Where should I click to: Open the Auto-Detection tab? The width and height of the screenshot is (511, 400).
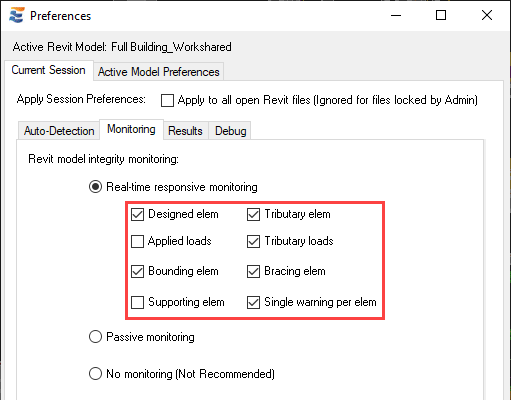pyautogui.click(x=59, y=131)
